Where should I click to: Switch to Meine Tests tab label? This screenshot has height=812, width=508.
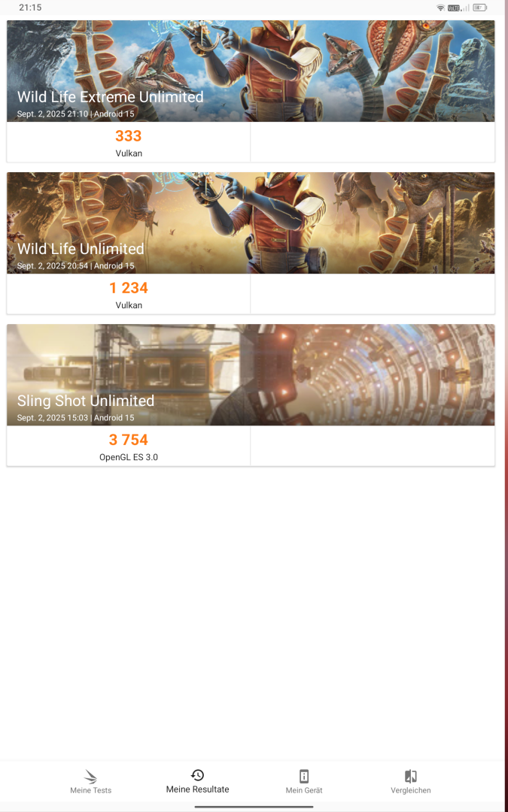91,790
